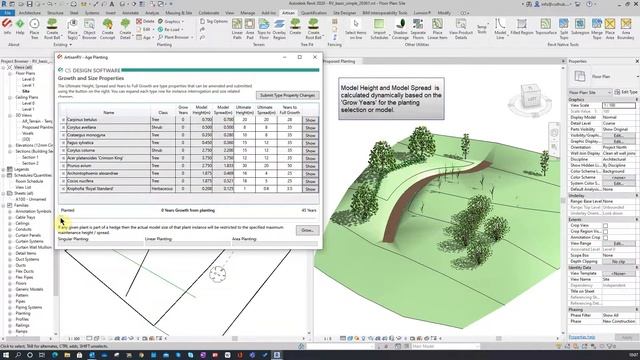Click Edit button for View Range
The width and height of the screenshot is (640, 360).
[x=619, y=243]
